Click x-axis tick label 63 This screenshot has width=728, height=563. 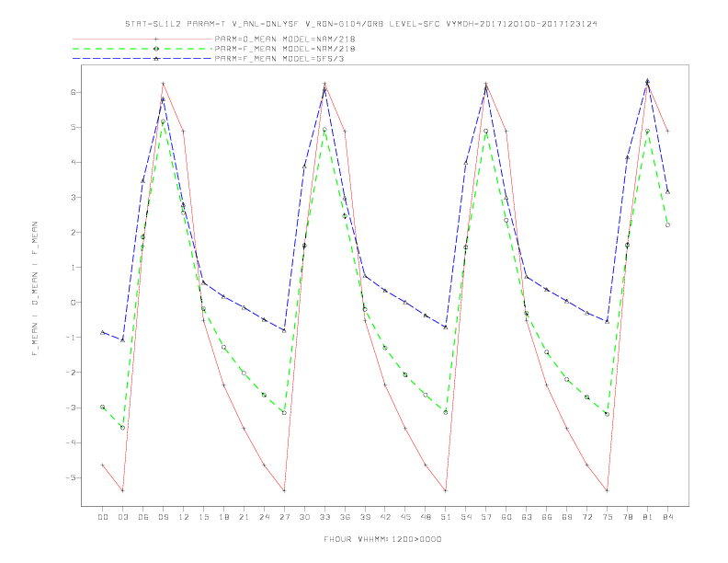tap(527, 517)
